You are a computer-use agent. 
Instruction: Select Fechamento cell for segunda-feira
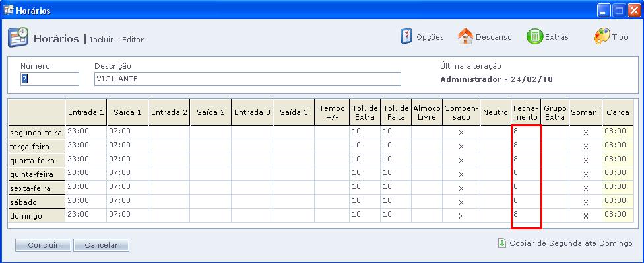click(526, 133)
